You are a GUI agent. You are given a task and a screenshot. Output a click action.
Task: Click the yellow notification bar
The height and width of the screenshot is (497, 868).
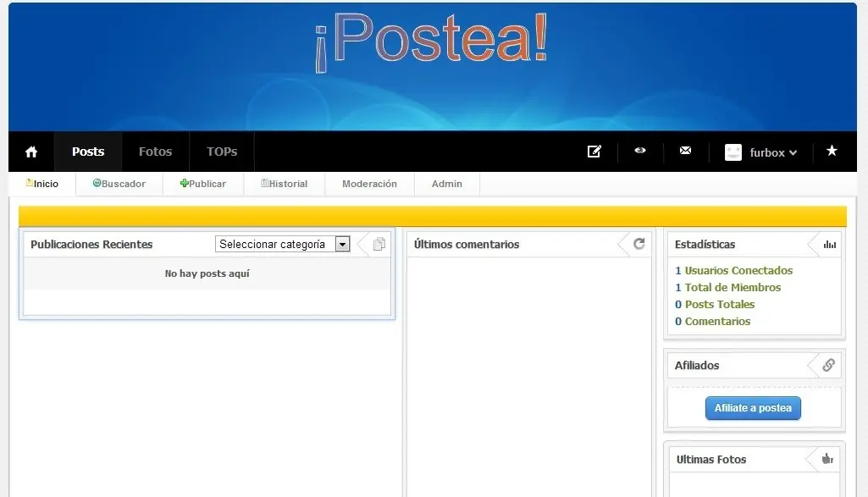(x=433, y=216)
